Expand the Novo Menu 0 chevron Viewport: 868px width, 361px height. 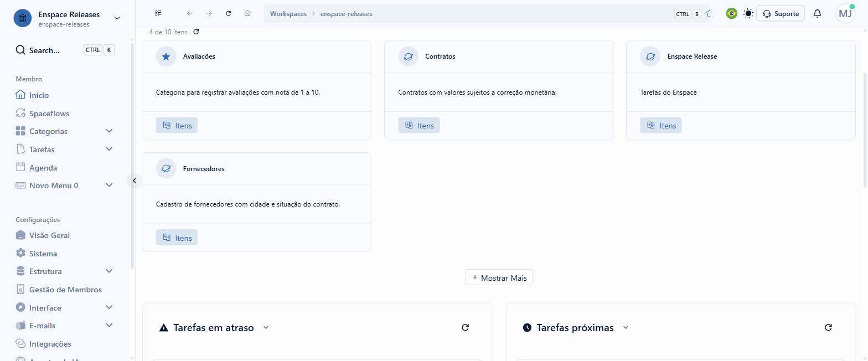tap(109, 185)
